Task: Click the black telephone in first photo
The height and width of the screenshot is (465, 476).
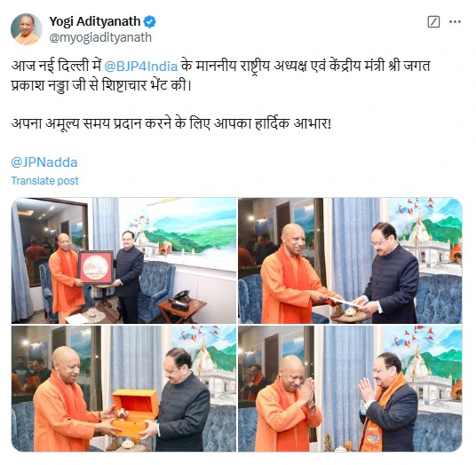Action: click(181, 300)
